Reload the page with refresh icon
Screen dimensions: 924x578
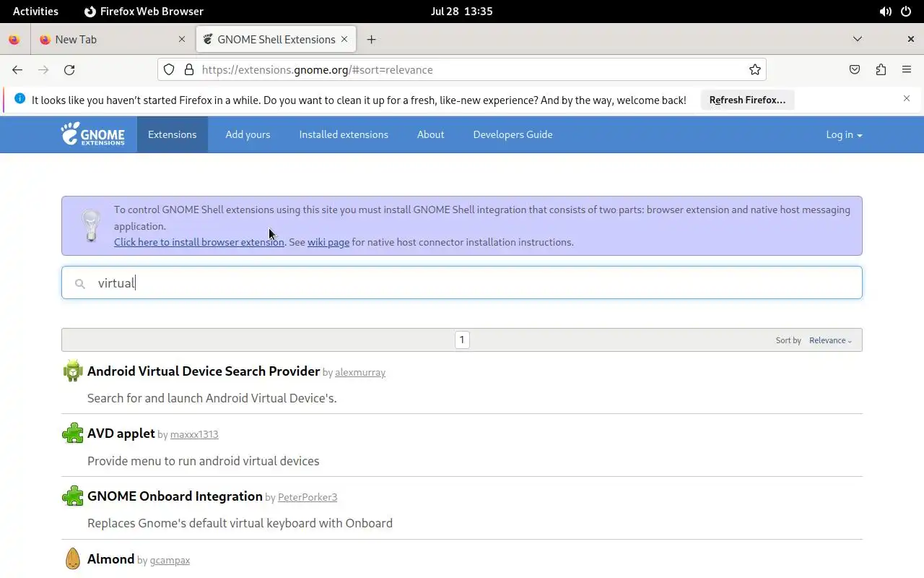[69, 70]
